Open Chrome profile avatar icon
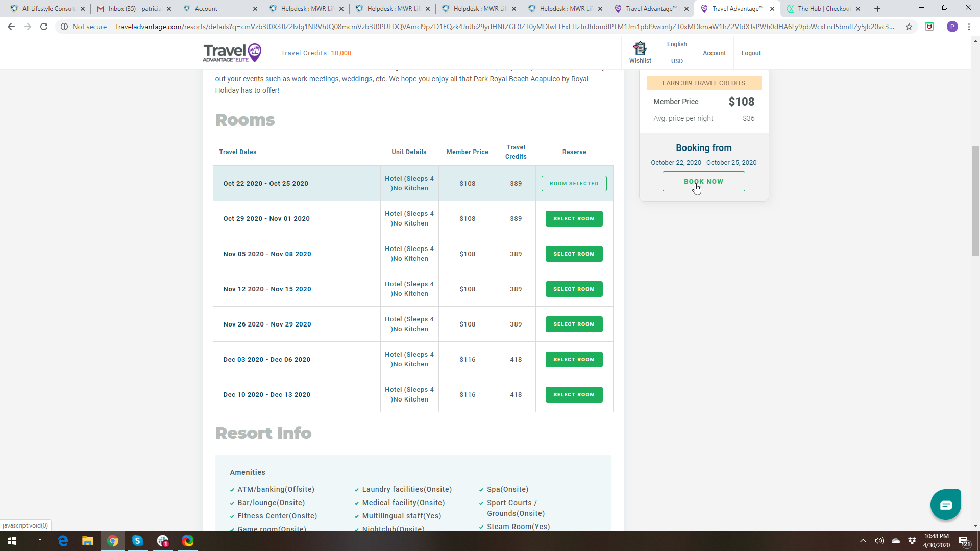980x551 pixels. [x=952, y=27]
